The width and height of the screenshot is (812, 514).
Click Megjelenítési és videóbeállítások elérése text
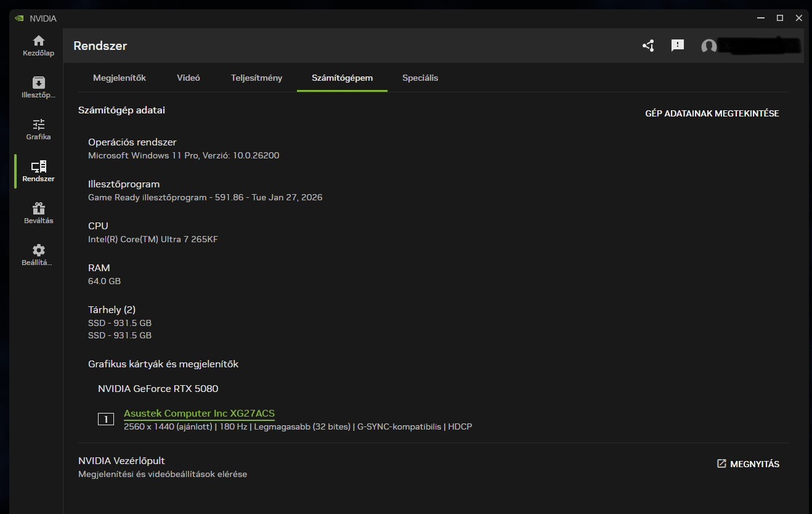163,475
